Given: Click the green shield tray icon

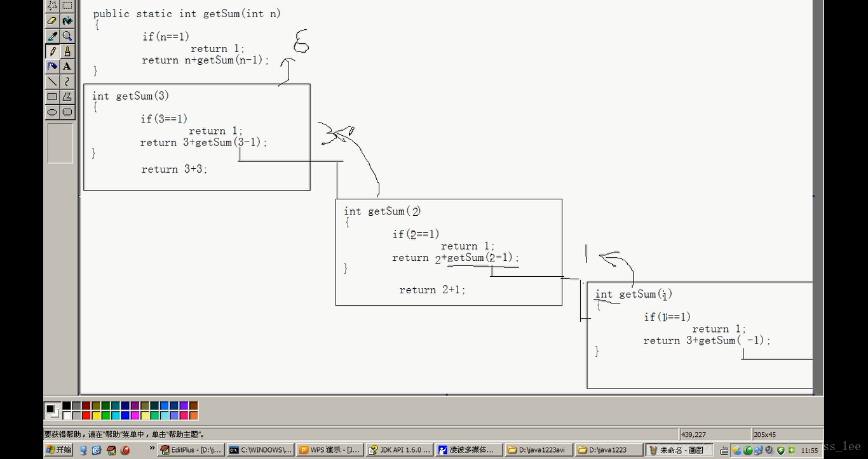Looking at the screenshot, I should tap(780, 450).
